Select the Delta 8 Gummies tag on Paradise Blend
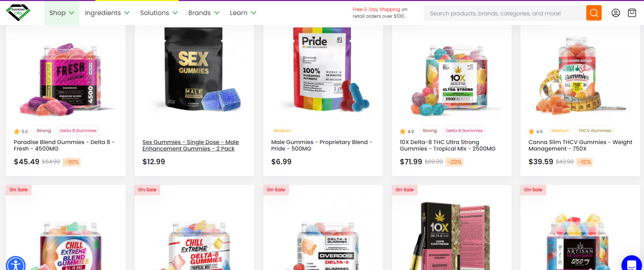The height and width of the screenshot is (270, 644). click(x=78, y=131)
